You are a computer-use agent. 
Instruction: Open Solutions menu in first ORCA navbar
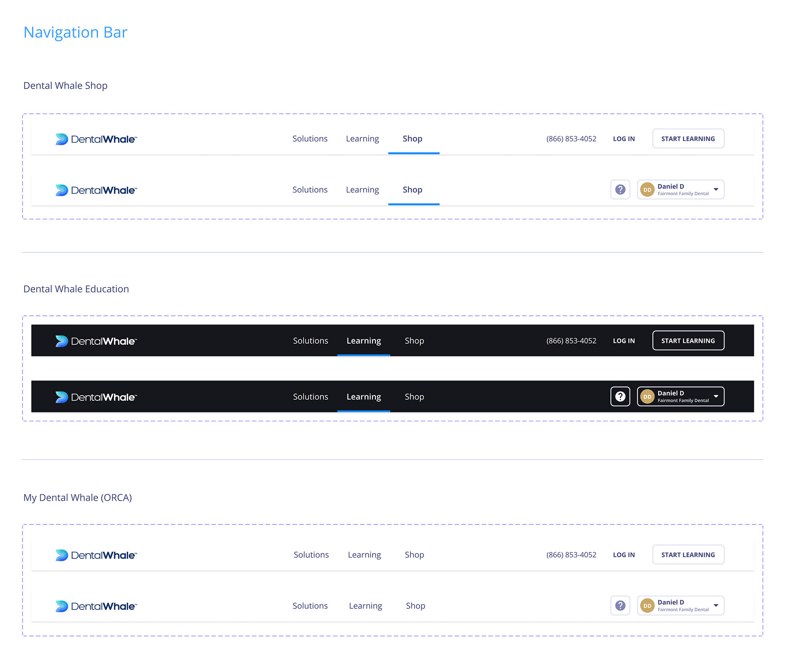click(x=311, y=555)
